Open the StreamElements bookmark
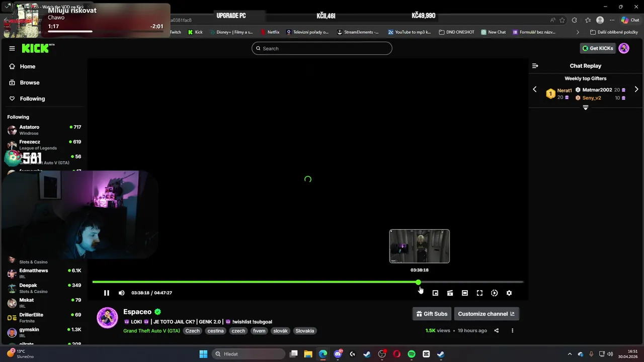 tap(358, 32)
